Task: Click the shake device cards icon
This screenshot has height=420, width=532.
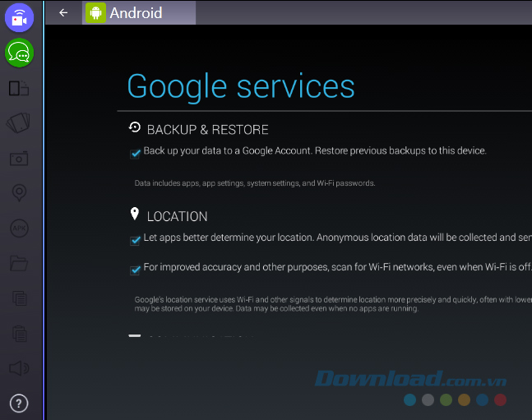Action: click(x=19, y=122)
